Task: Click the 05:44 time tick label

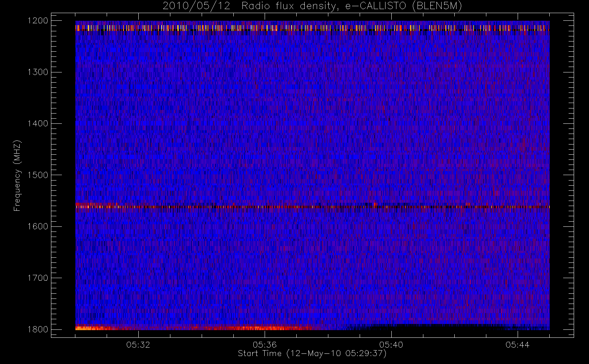Action: coord(518,345)
